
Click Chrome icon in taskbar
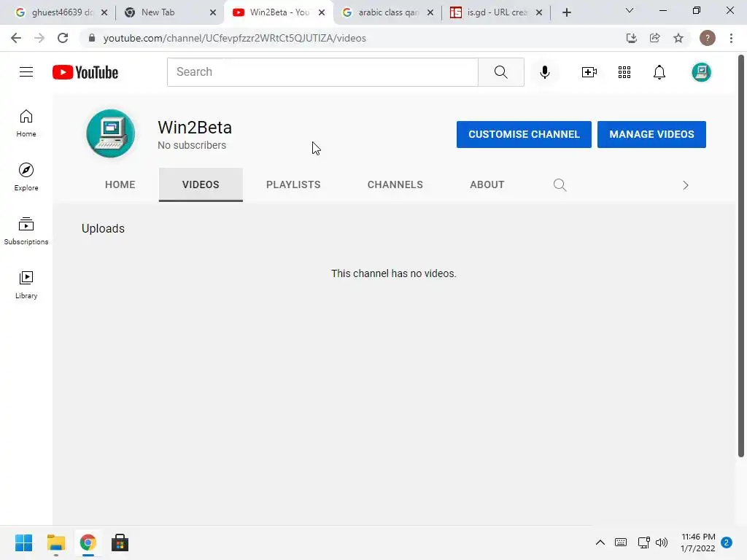88,542
